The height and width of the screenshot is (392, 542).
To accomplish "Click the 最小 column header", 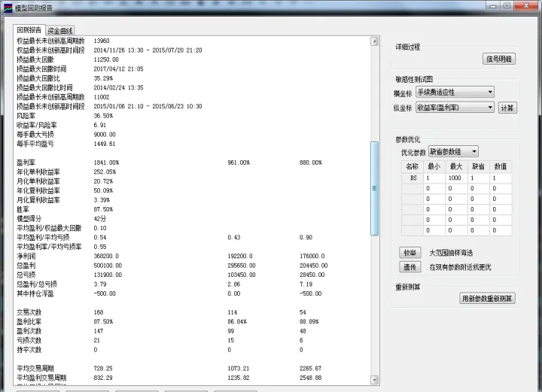I will [x=434, y=166].
